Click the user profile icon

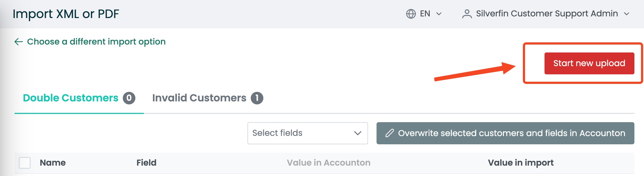(x=467, y=14)
